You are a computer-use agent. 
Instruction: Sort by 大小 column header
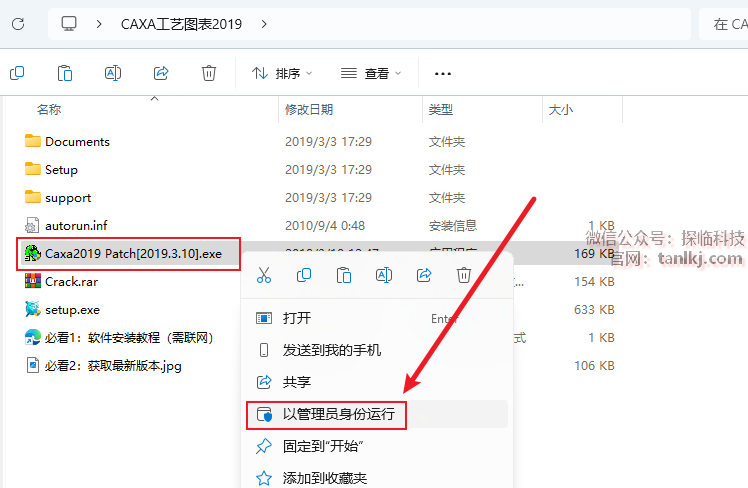coord(561,110)
